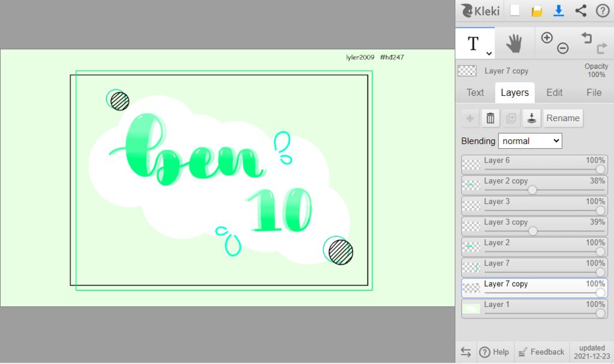
Task: Create a new blank image
Action: 515,11
